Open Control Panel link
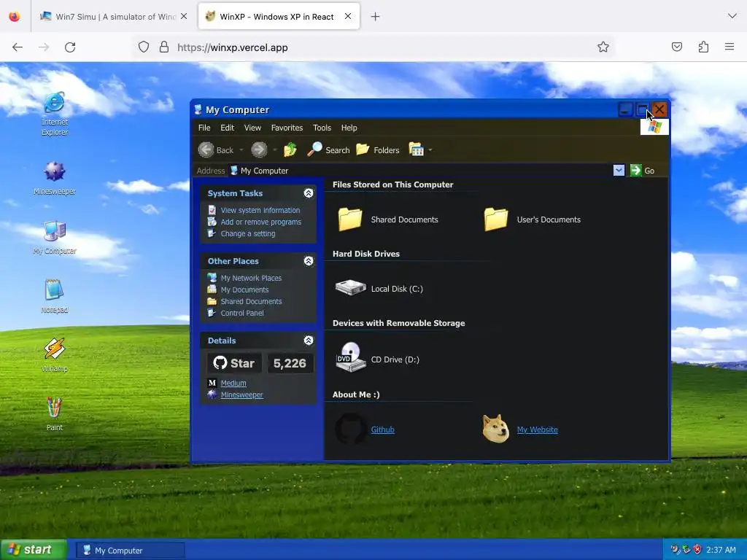This screenshot has height=560, width=747. tap(242, 313)
